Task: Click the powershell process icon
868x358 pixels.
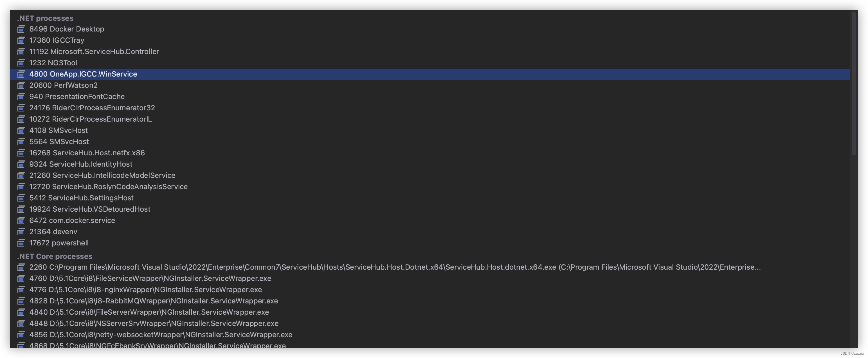Action: [21, 243]
